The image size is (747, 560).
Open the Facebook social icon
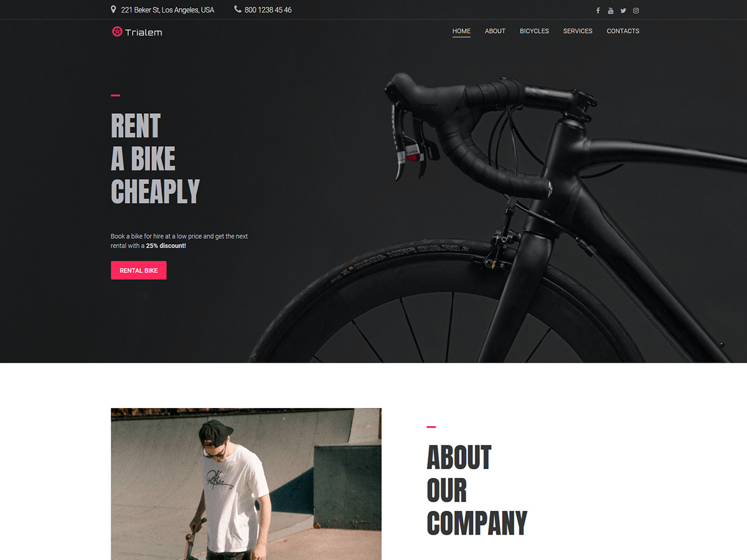point(598,11)
